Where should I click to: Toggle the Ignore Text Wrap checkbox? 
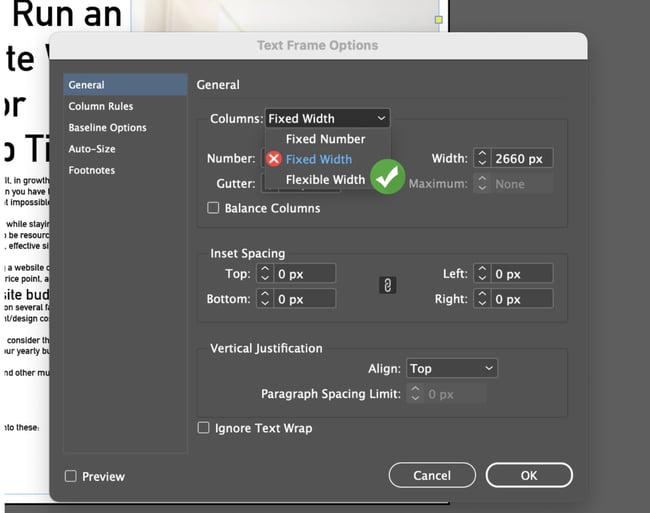pos(205,428)
